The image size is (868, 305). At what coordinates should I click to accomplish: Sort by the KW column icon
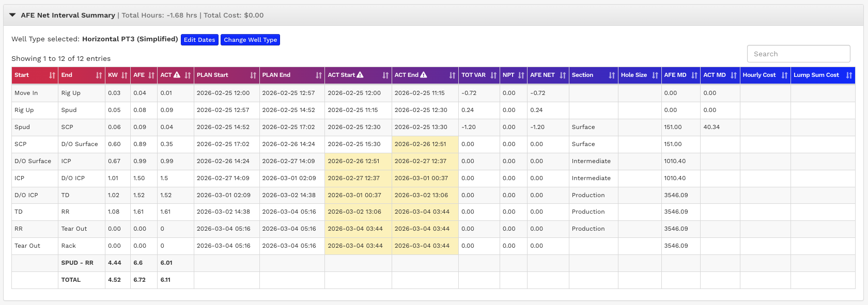coord(124,75)
